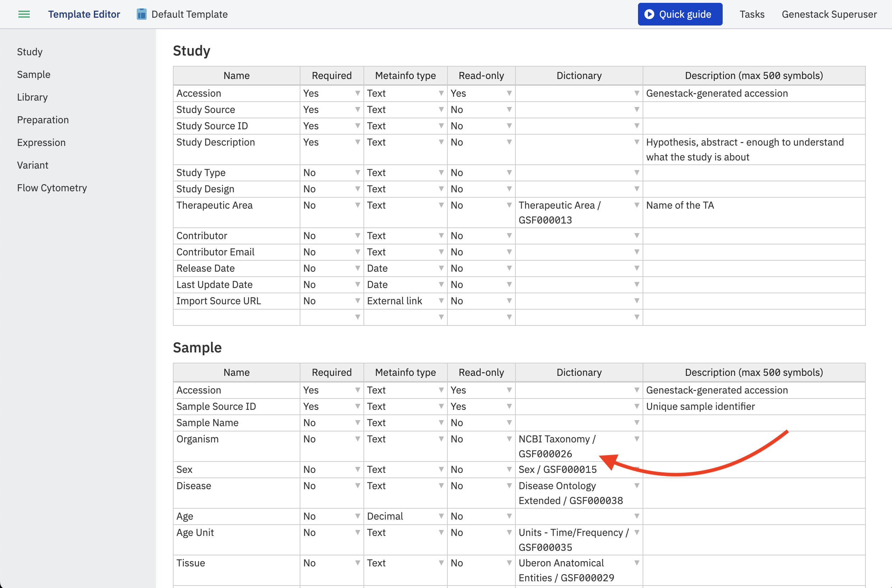
Task: Open Required dropdown arrow for Study Source
Action: 357,109
